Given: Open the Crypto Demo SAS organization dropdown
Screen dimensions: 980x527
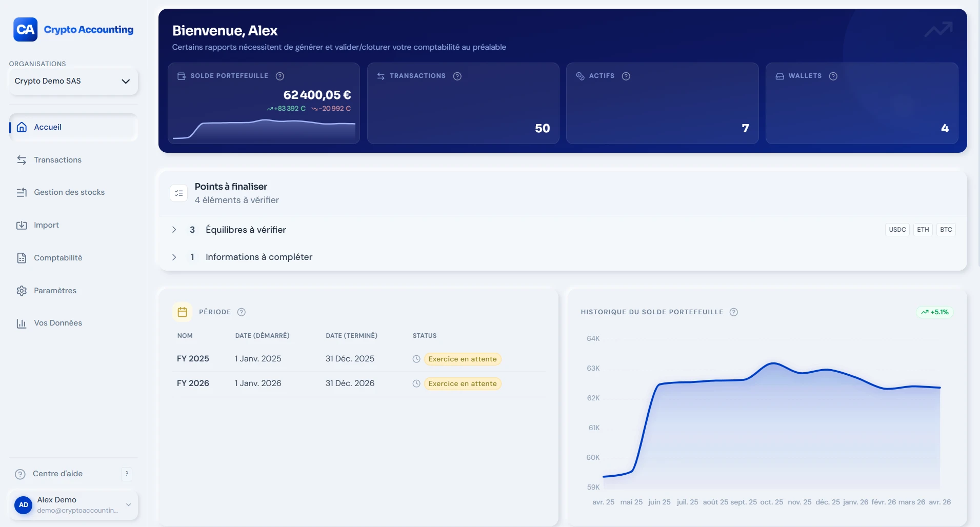Looking at the screenshot, I should tap(73, 81).
